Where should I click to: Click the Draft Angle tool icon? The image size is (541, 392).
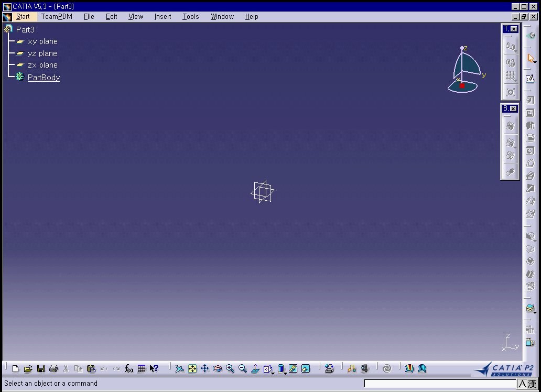click(530, 261)
